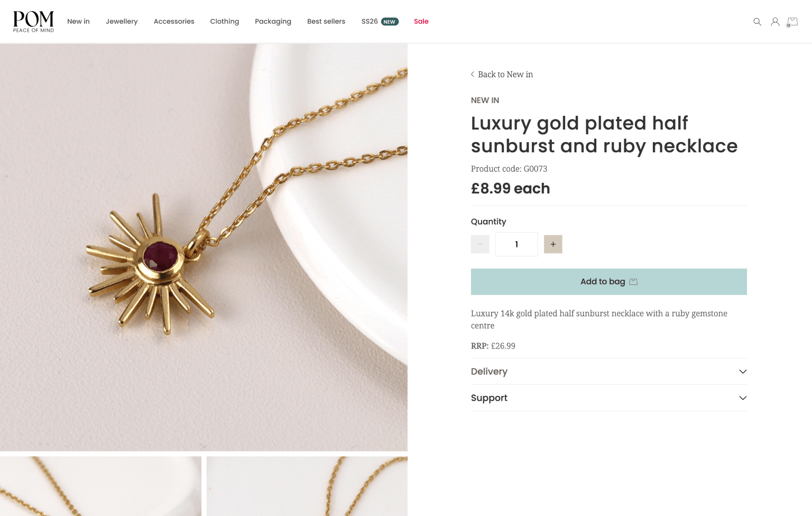812x516 pixels.
Task: Select the bottom-left necklace thumbnail
Action: [x=100, y=486]
